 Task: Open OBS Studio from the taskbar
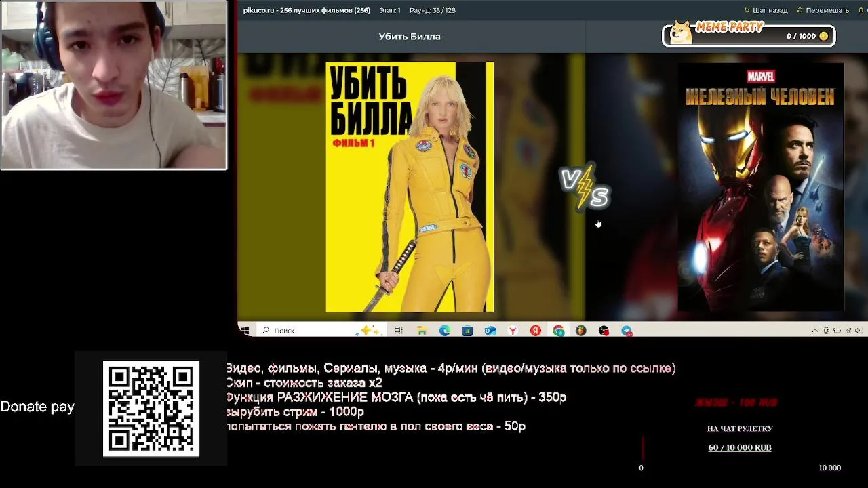pos(604,330)
